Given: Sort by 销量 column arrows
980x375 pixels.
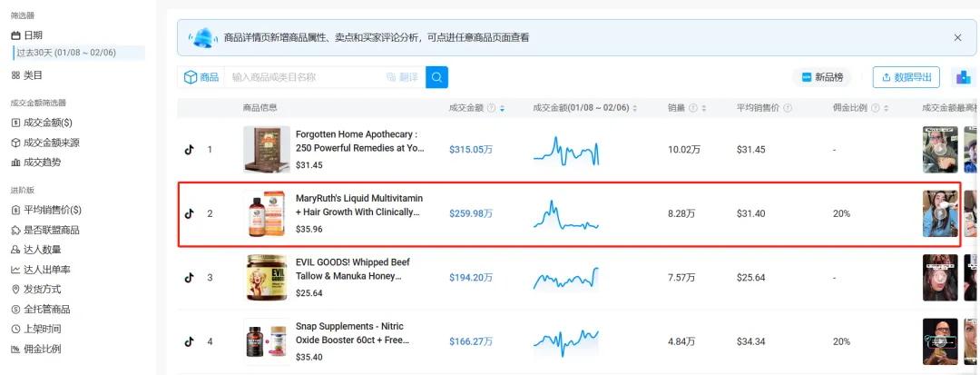Looking at the screenshot, I should (x=704, y=108).
